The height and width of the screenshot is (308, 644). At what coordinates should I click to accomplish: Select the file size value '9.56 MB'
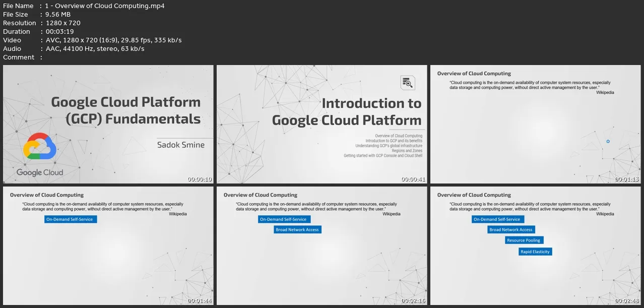[x=58, y=14]
